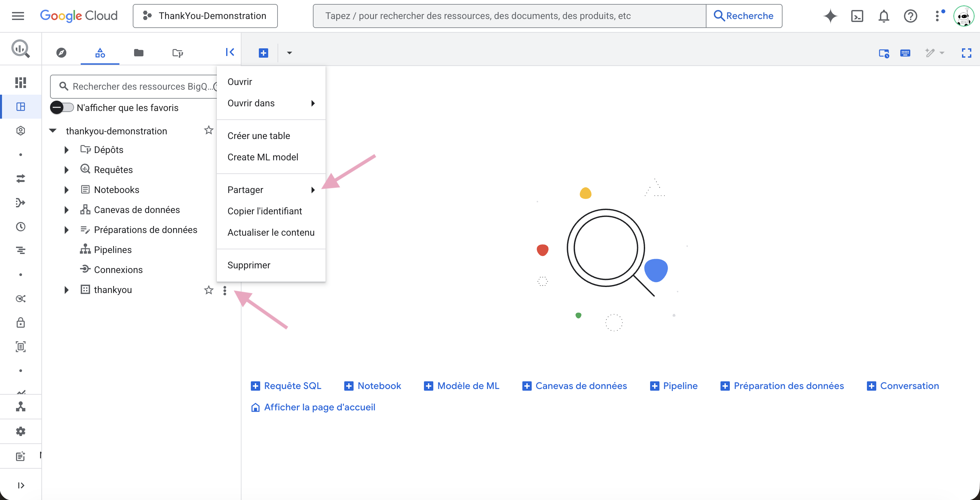Collapse the Explorer panel with arrow icon

point(230,52)
